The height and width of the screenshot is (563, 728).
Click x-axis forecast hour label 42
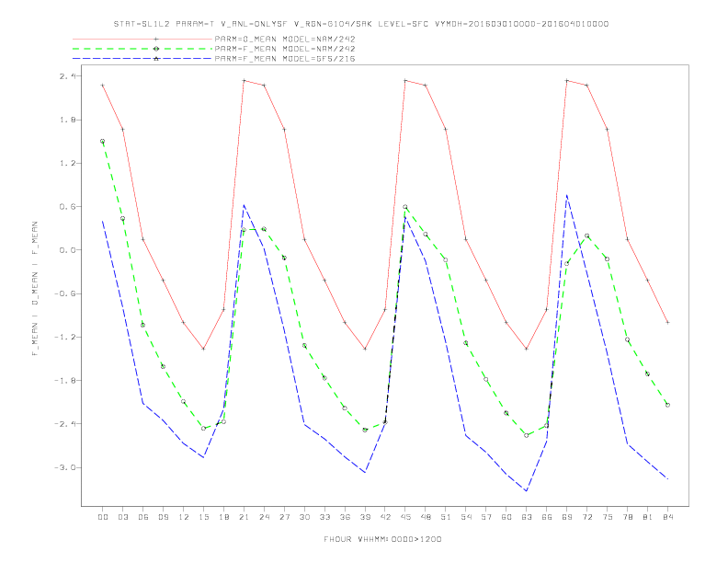pos(385,517)
